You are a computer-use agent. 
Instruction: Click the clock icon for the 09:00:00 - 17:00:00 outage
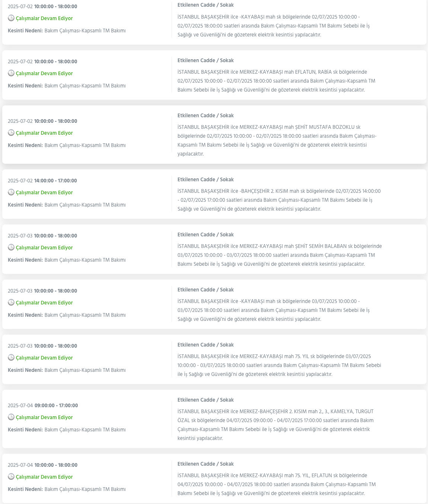11,417
